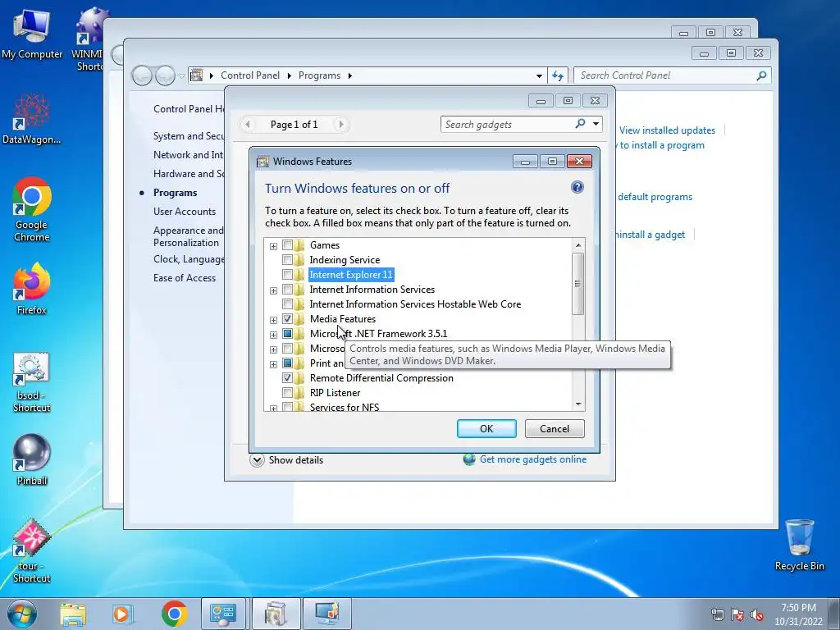Open User Accounts category in sidebar
This screenshot has height=630, width=840.
point(185,212)
